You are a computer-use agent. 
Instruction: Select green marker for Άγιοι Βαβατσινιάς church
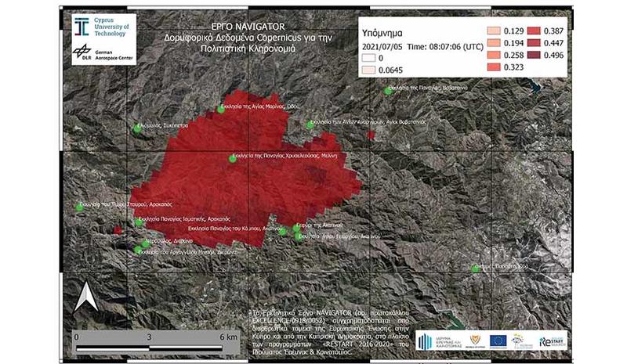[310, 125]
